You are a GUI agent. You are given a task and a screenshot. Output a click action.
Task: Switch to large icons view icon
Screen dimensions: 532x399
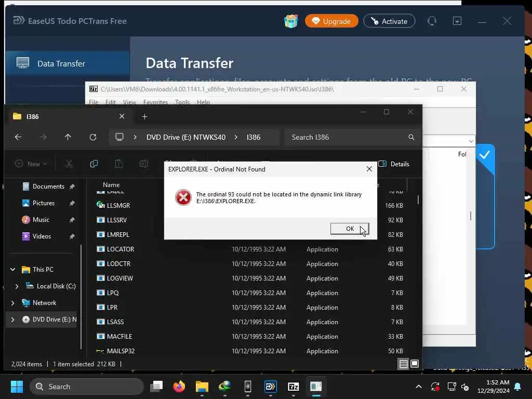pos(415,364)
